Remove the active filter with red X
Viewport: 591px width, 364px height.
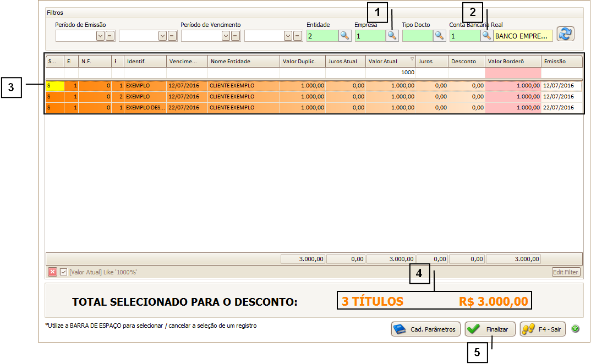pos(52,272)
